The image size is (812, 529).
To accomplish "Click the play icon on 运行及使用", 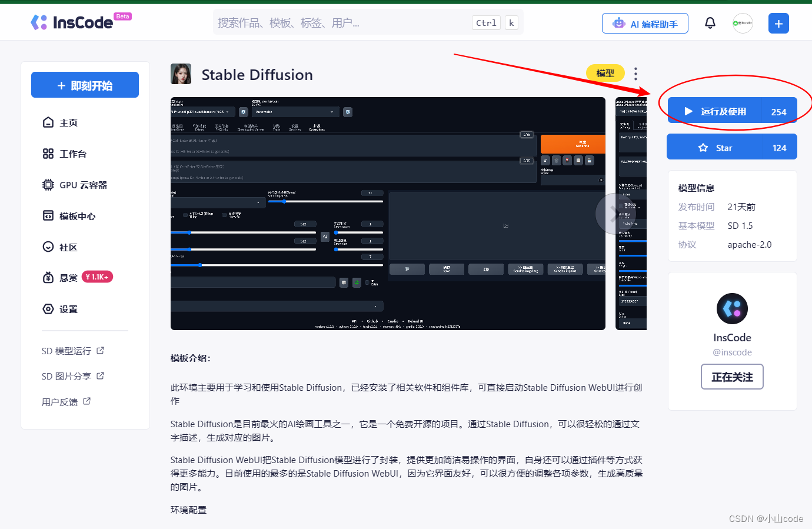I will 688,111.
